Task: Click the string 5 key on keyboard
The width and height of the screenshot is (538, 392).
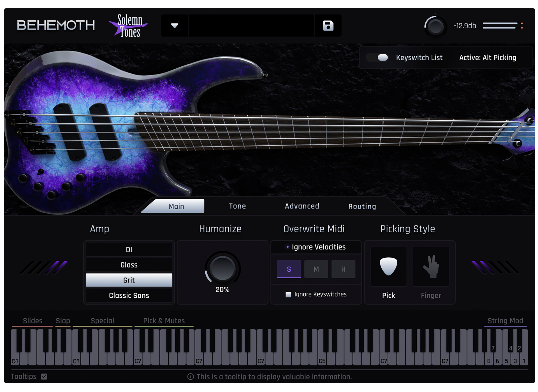Action: pos(506,359)
